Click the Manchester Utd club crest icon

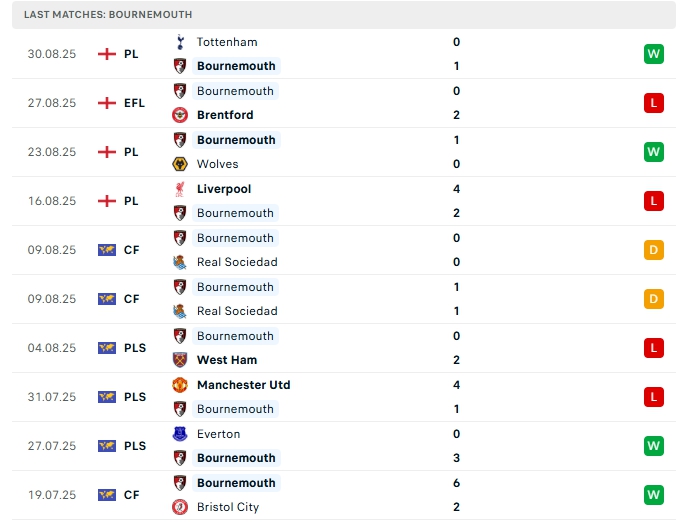point(180,385)
